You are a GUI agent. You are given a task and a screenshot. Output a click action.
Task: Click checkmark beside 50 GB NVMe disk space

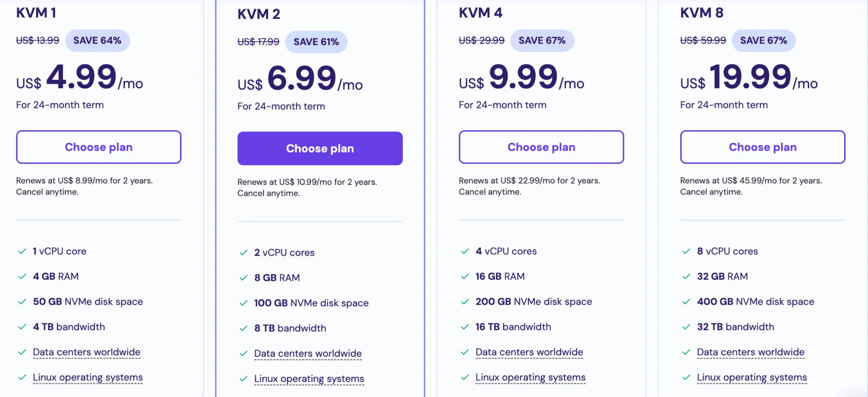22,302
